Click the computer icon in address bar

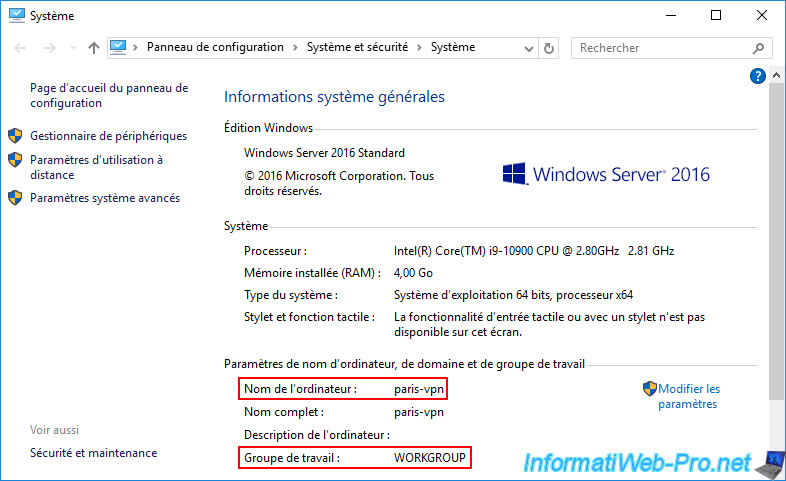pyautogui.click(x=119, y=47)
